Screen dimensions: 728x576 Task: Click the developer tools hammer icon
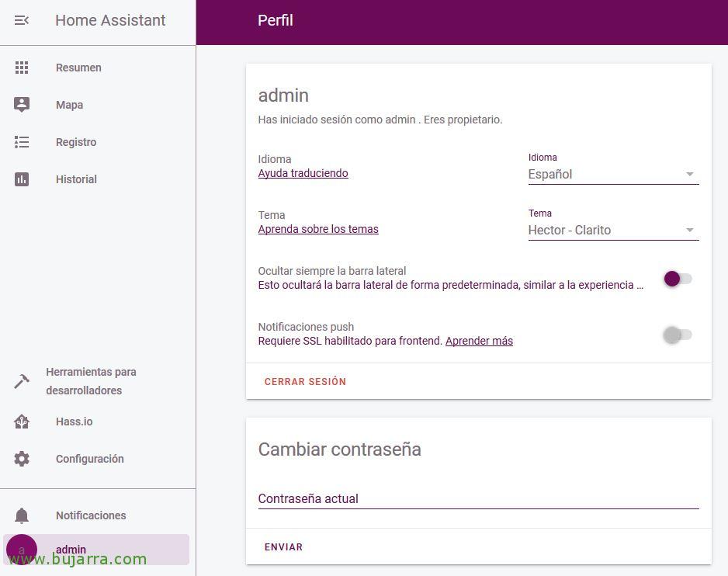22,381
